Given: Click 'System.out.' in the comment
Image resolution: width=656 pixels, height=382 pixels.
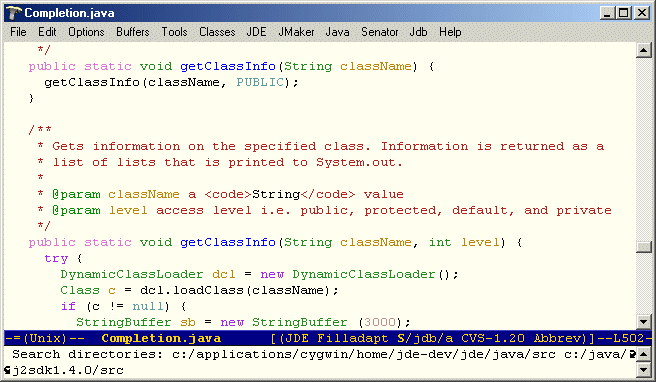Looking at the screenshot, I should click(359, 162).
